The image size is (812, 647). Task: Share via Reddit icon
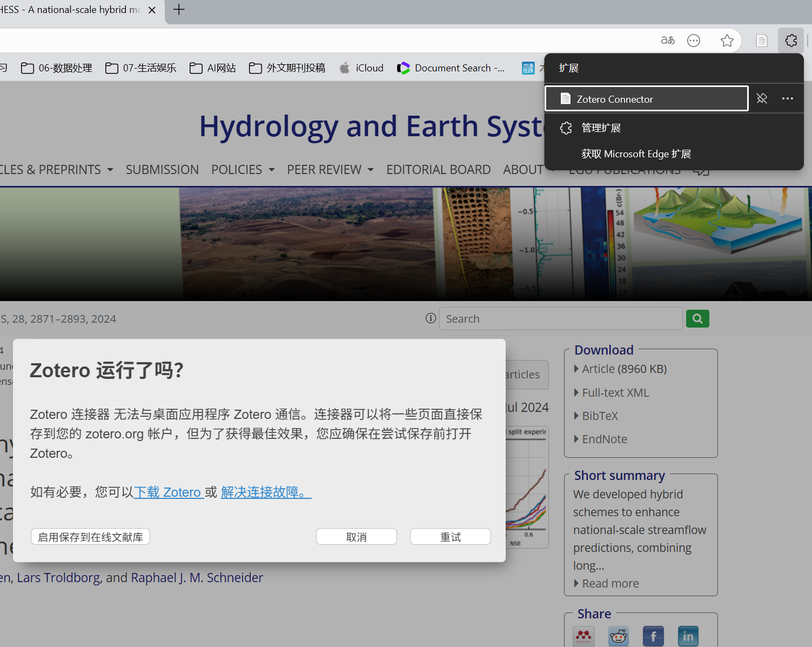[x=619, y=636]
